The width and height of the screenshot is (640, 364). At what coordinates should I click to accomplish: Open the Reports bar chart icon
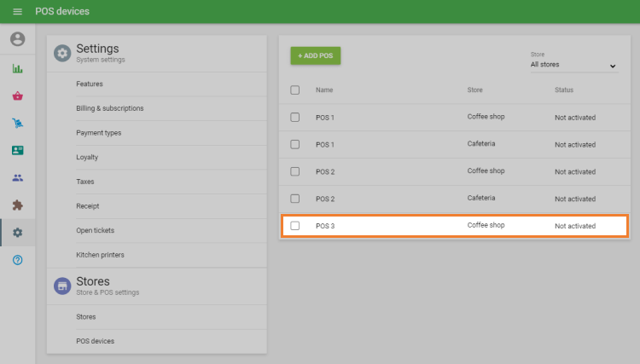click(x=17, y=68)
